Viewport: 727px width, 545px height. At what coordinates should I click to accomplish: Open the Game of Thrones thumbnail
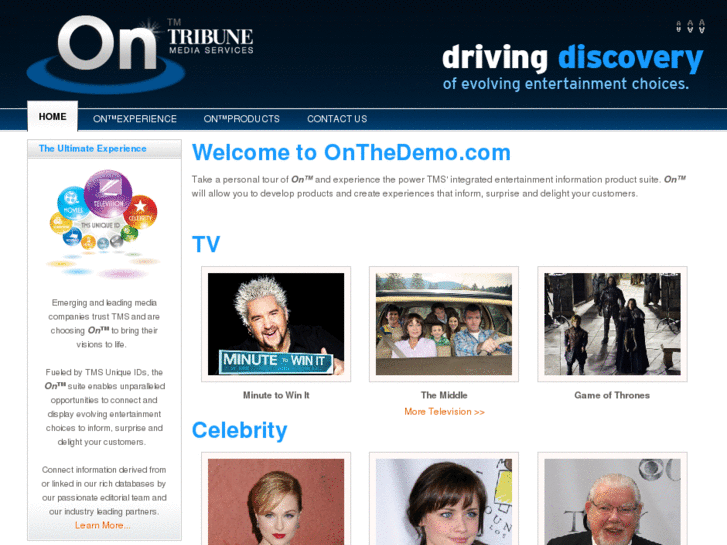click(x=612, y=324)
